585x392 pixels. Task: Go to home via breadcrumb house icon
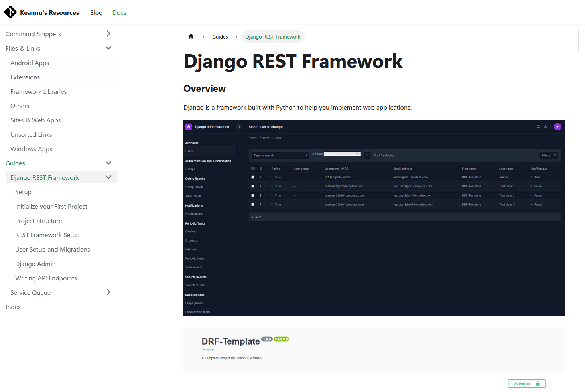pos(191,37)
